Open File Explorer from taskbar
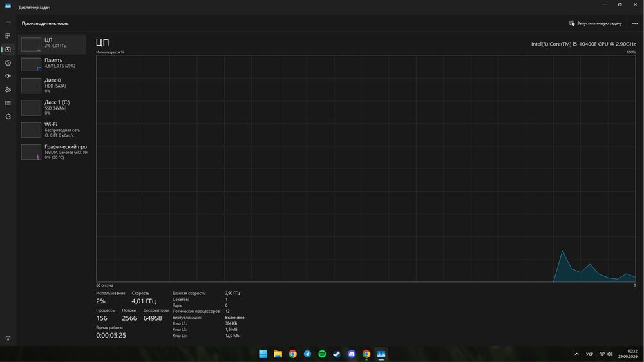 [278, 354]
